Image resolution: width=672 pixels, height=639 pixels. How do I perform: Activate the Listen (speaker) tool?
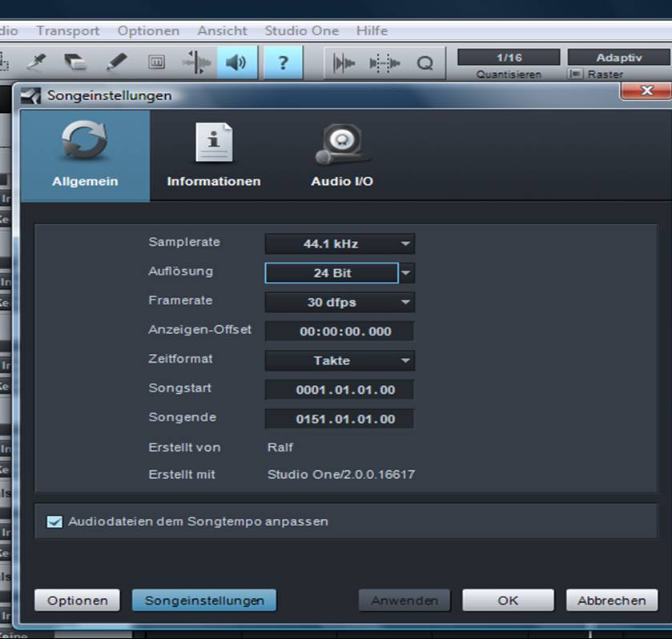coord(235,62)
